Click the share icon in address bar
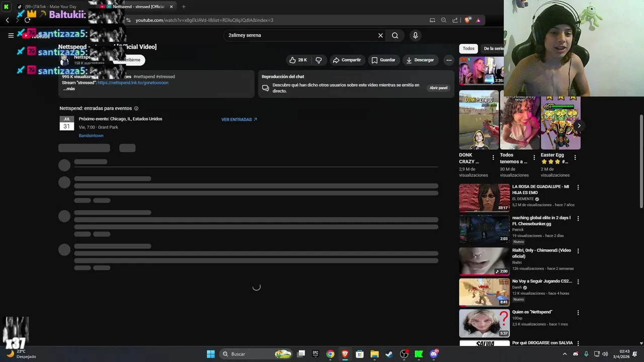Image resolution: width=644 pixels, height=362 pixels. click(455, 20)
